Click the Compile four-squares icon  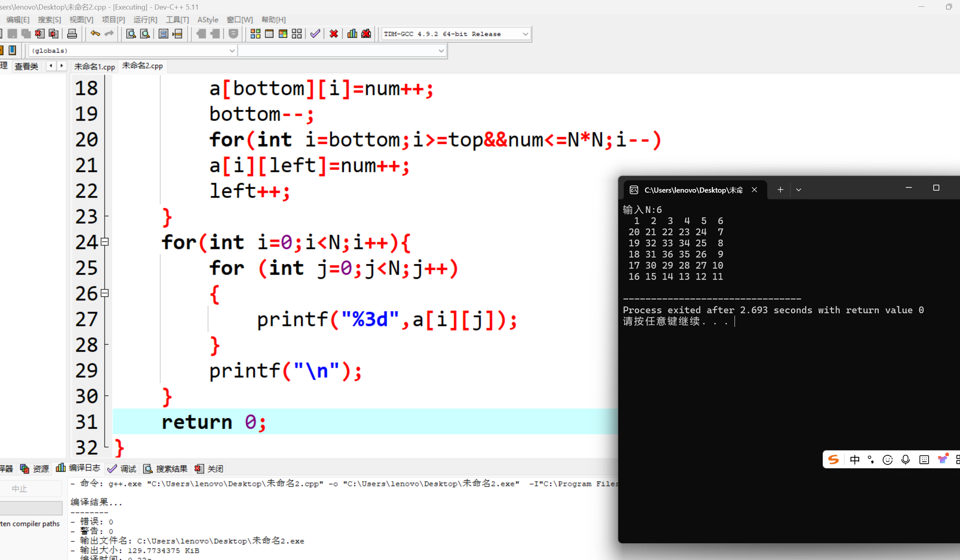coord(255,34)
